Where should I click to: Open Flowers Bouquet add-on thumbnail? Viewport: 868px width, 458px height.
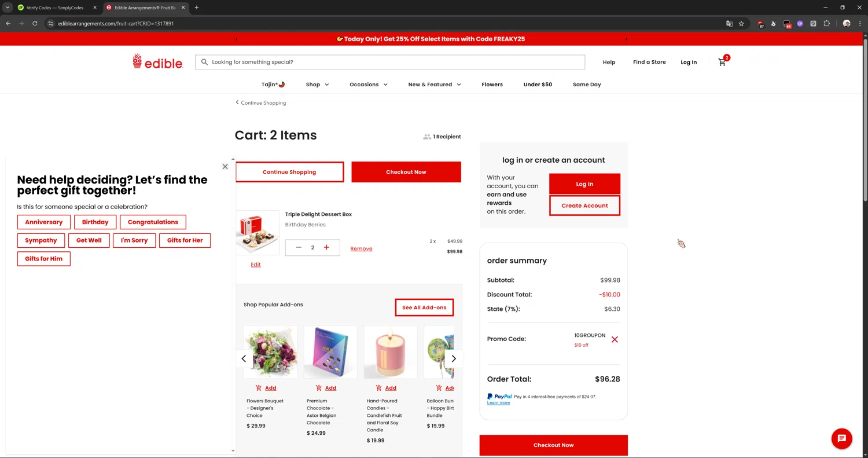(270, 352)
